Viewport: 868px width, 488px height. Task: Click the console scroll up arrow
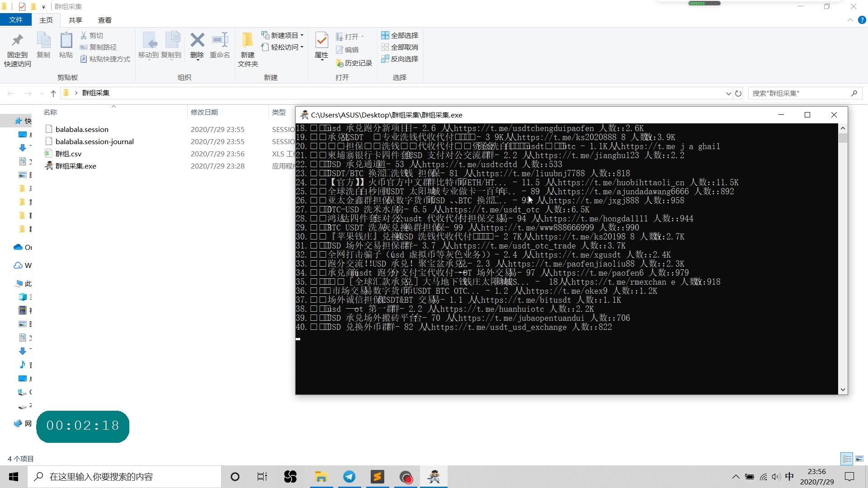point(843,128)
